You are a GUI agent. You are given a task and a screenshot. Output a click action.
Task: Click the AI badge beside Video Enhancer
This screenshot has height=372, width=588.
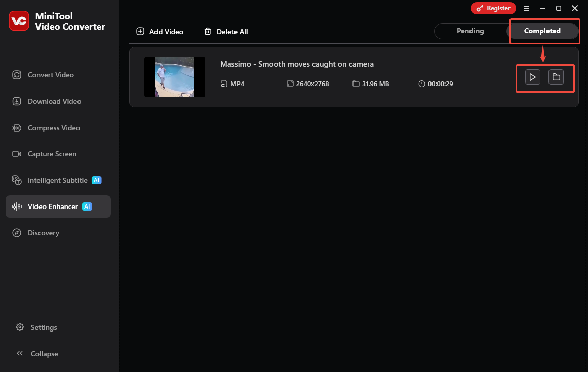(87, 206)
